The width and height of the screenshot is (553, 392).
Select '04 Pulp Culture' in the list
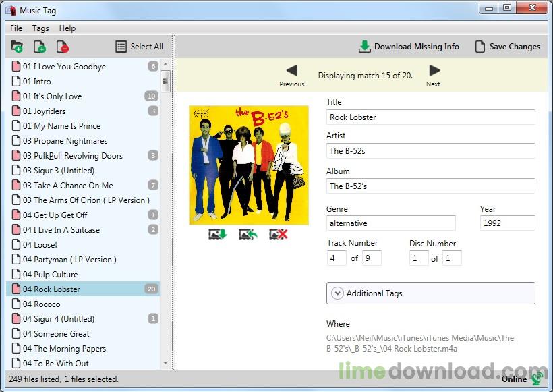(83, 274)
